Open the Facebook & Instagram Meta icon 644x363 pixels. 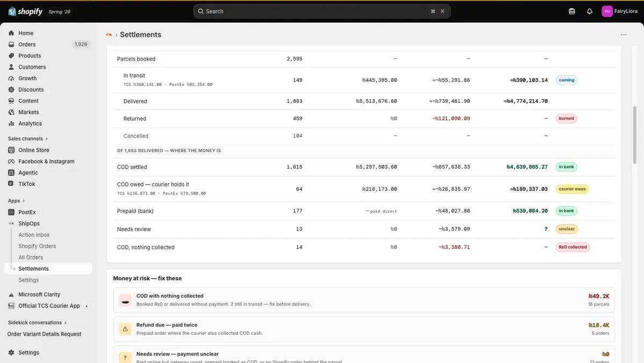pos(11,162)
